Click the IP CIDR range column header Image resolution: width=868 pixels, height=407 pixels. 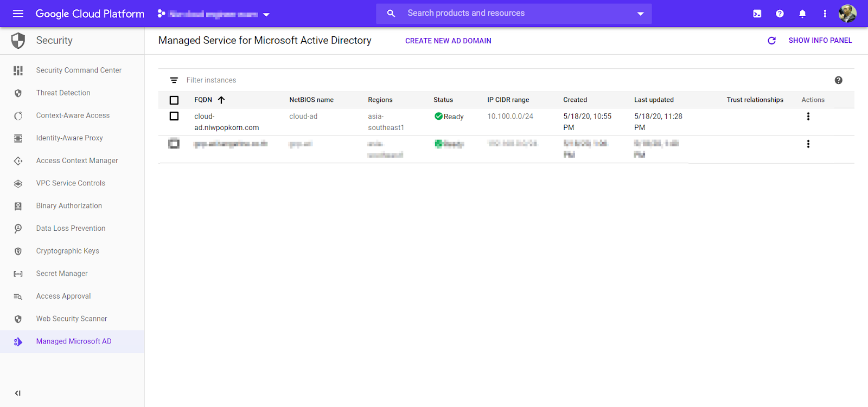click(x=508, y=100)
